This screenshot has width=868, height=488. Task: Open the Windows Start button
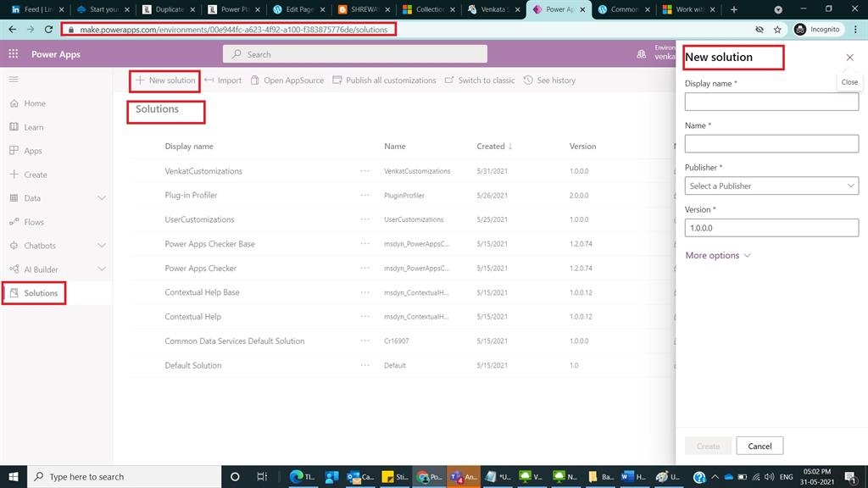point(14,476)
